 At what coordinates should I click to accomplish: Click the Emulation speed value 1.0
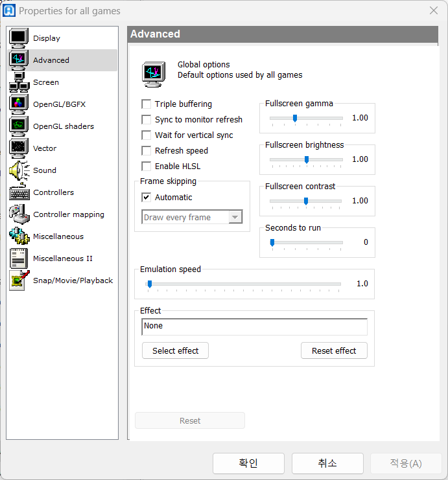point(362,284)
